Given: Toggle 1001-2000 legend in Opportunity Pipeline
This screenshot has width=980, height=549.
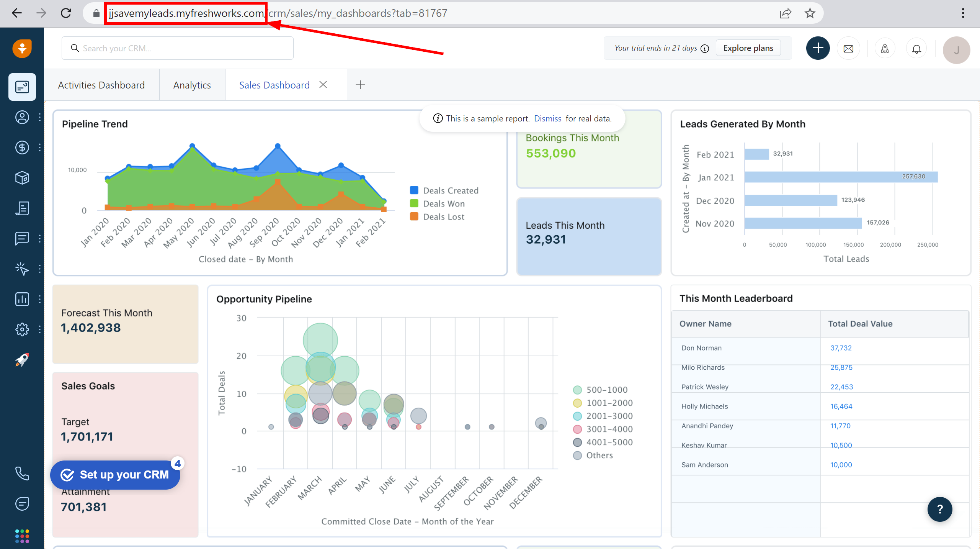Looking at the screenshot, I should (578, 403).
